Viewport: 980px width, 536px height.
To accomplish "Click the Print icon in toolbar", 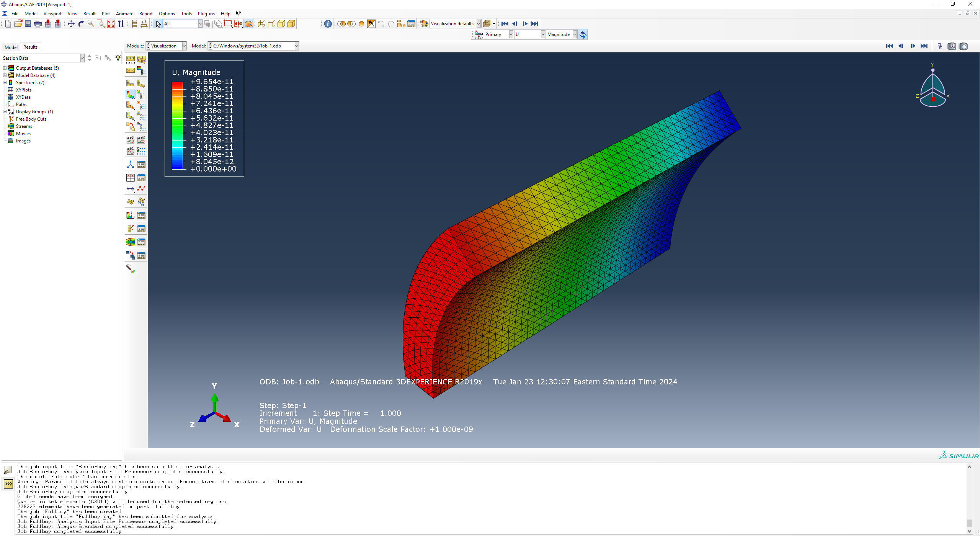I will coord(38,24).
